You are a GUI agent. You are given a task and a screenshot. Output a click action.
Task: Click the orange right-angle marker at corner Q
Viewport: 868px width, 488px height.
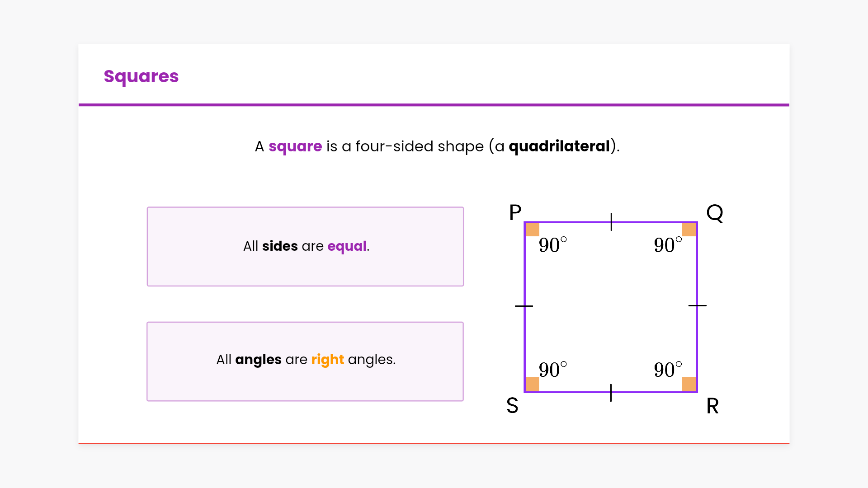(689, 230)
